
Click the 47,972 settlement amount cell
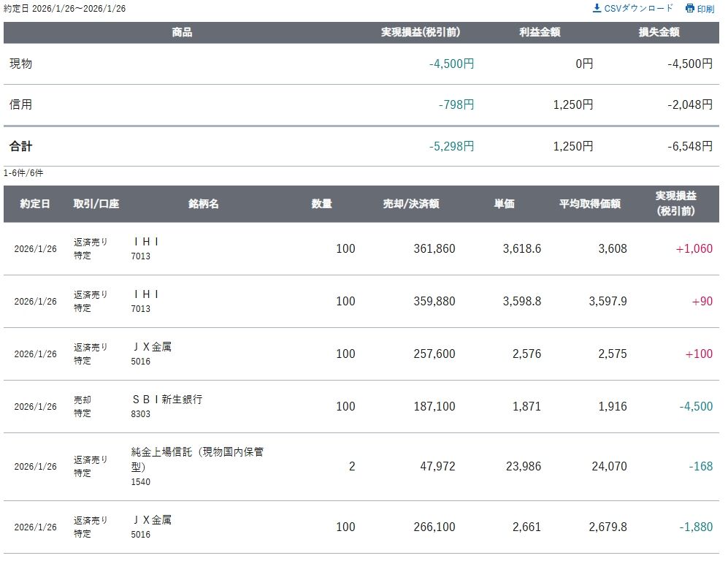(435, 466)
